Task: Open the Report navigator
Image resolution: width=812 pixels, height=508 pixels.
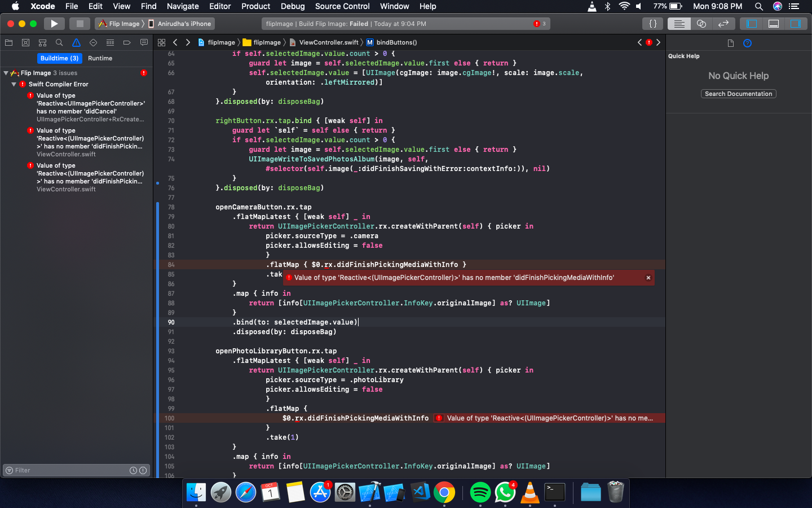Action: pyautogui.click(x=144, y=42)
